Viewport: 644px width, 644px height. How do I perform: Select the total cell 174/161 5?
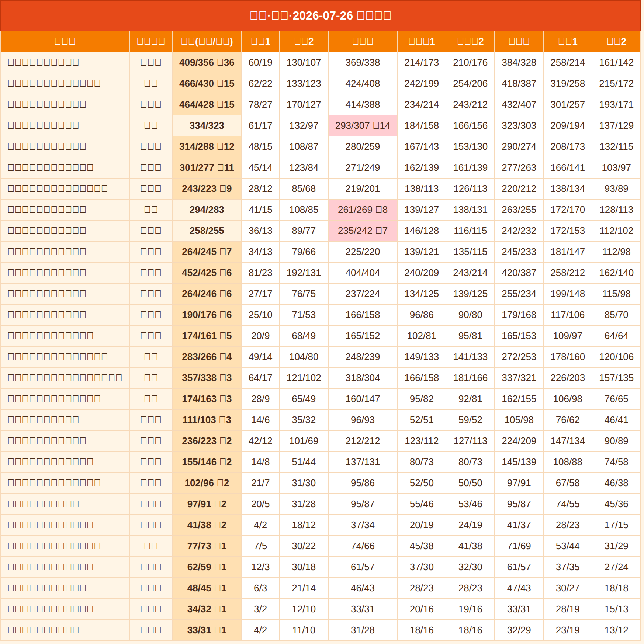(x=207, y=336)
